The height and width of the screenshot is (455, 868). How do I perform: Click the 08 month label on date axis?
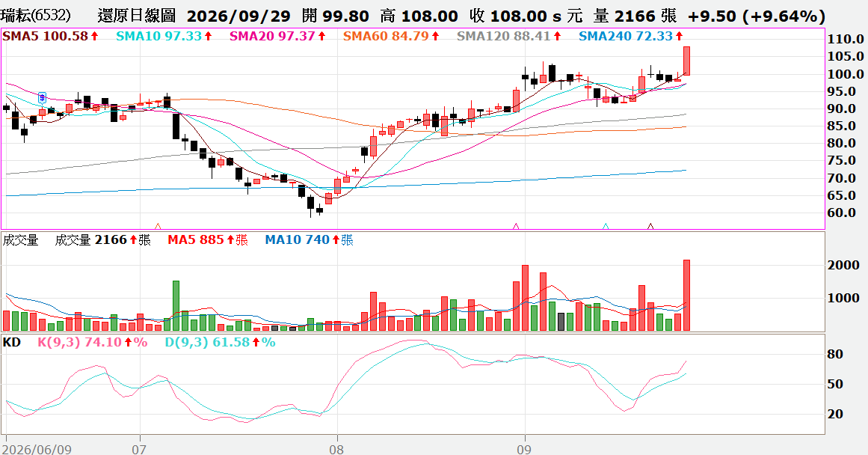pos(336,448)
